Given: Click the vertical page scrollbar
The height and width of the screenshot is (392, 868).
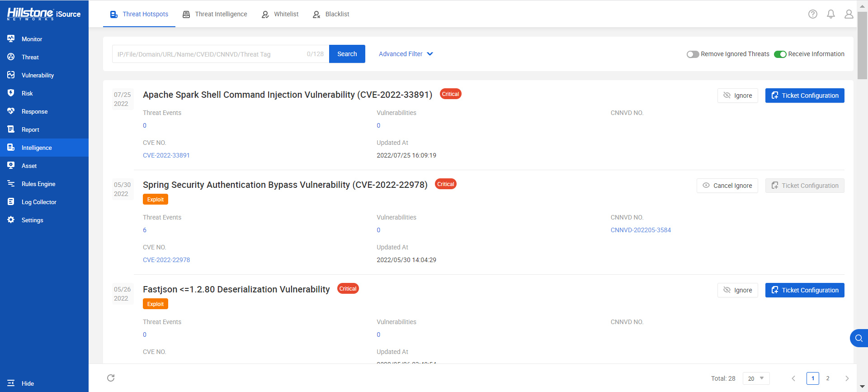Looking at the screenshot, I should [x=862, y=45].
